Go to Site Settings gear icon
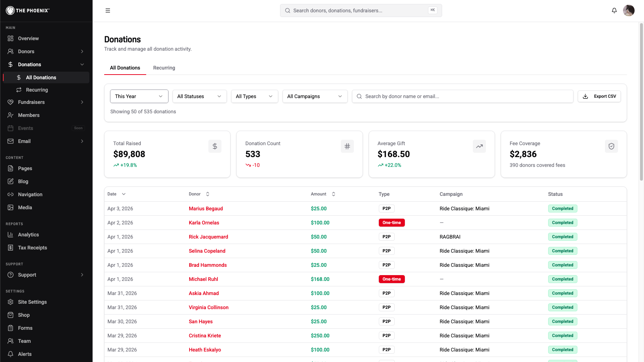The image size is (644, 362). pyautogui.click(x=10, y=302)
